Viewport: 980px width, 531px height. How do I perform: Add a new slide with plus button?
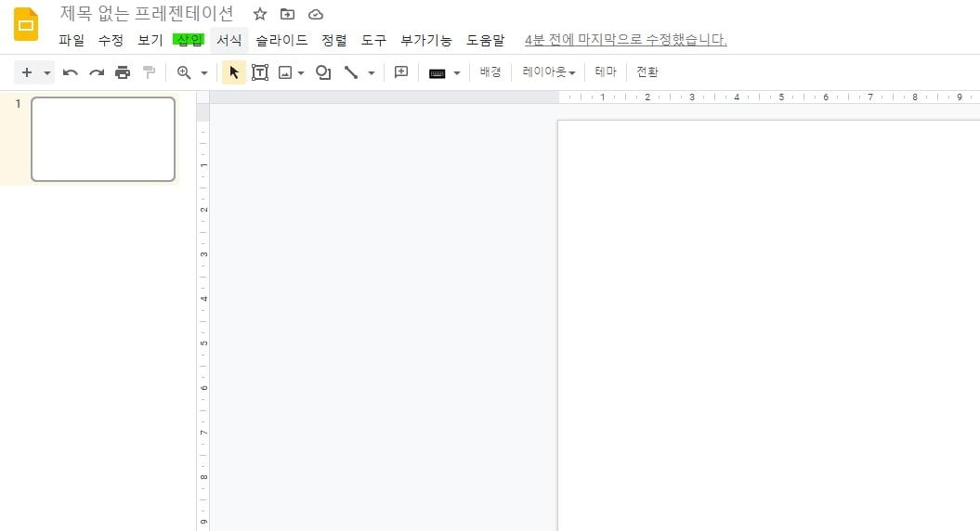(x=26, y=72)
